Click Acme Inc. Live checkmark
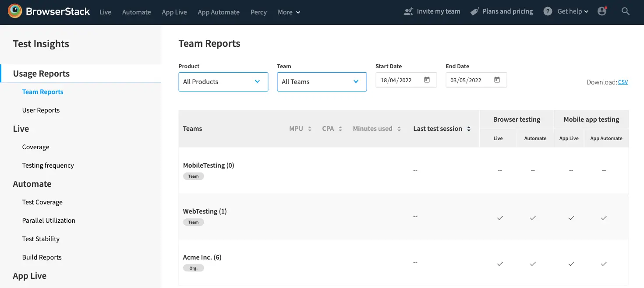The image size is (644, 288). [500, 263]
